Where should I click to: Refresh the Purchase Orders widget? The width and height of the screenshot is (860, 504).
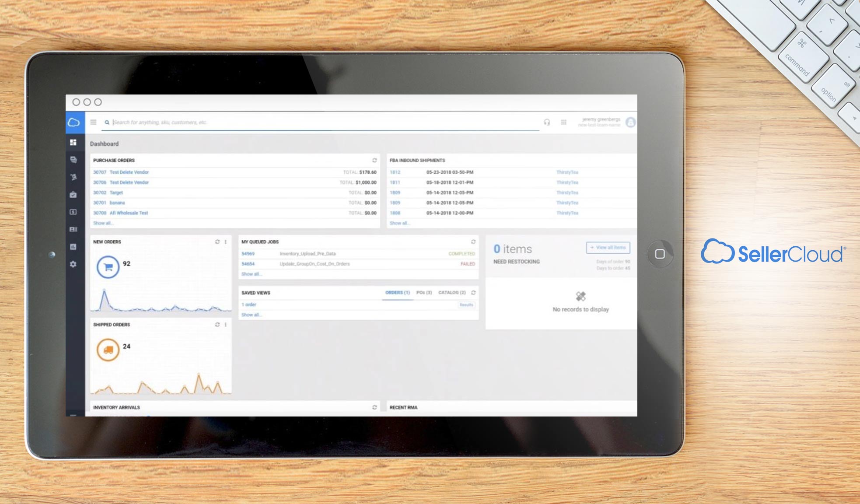(x=374, y=160)
